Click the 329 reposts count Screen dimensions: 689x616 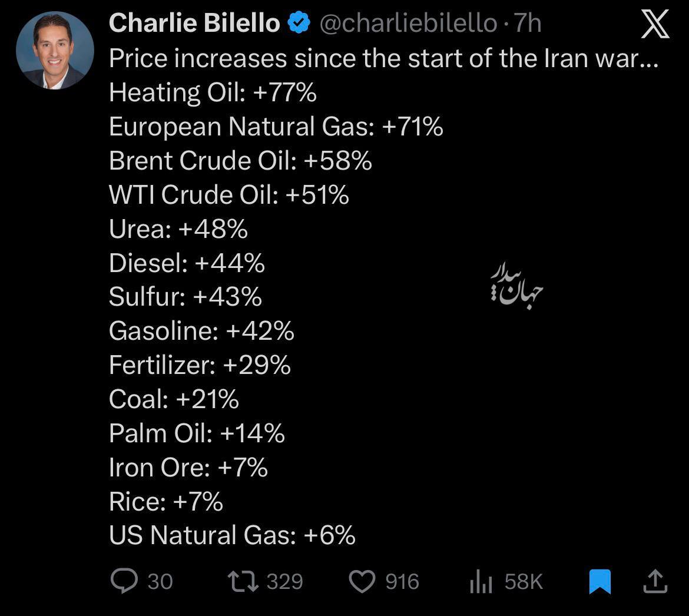point(284,582)
